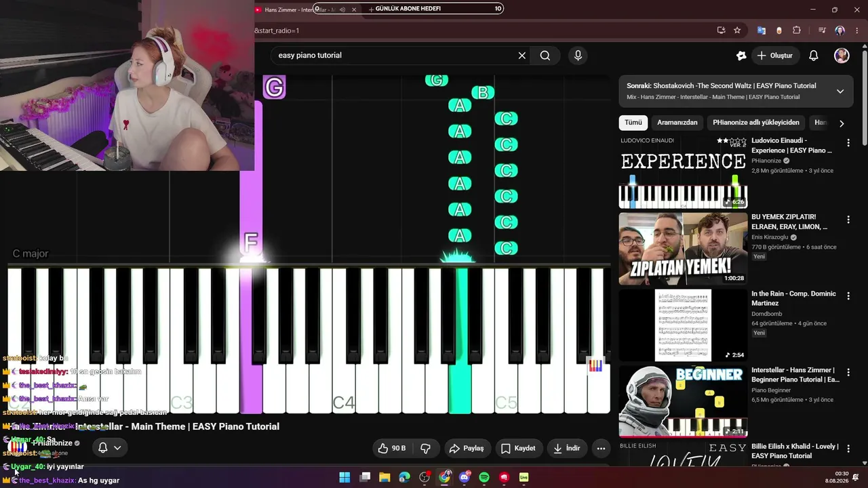Open Chrome media controls icon
868x488 pixels.
point(822,30)
